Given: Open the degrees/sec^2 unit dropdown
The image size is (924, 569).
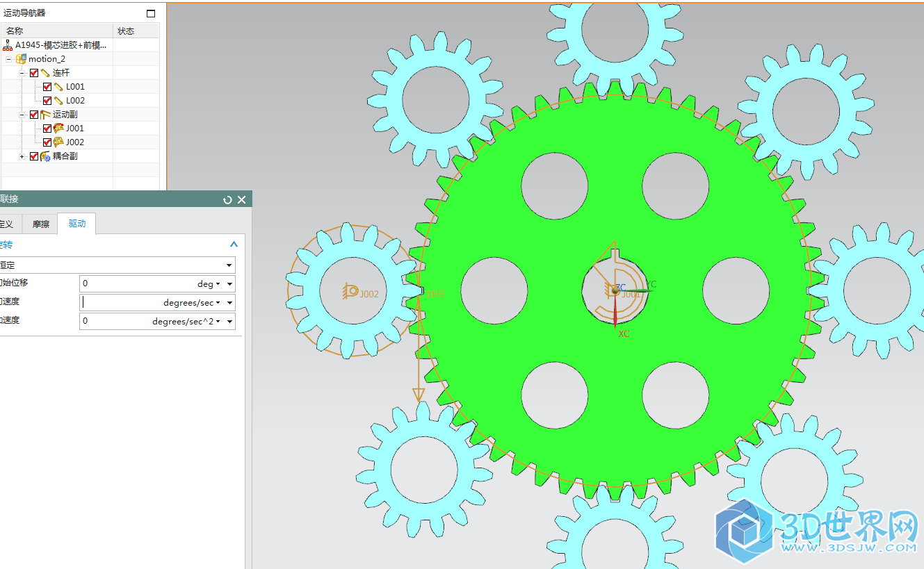Looking at the screenshot, I should click(x=186, y=321).
